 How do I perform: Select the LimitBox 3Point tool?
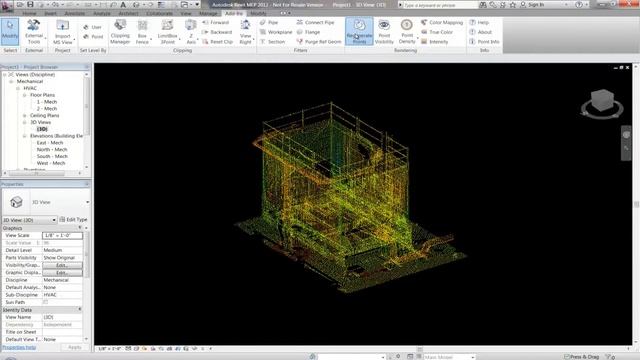(x=167, y=31)
